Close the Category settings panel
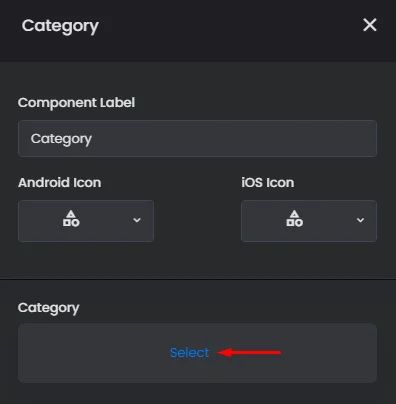The height and width of the screenshot is (404, 396). pos(370,25)
